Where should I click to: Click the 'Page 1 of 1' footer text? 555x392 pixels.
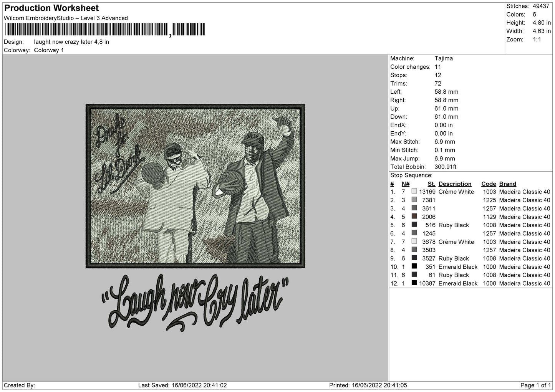click(535, 385)
